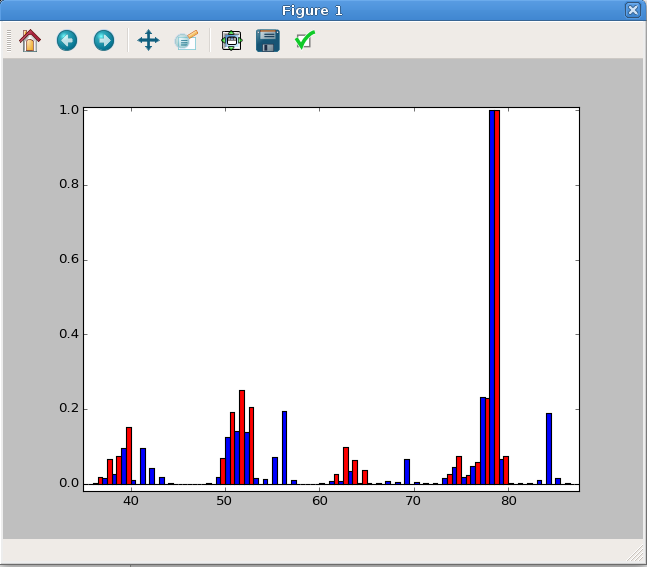Click the x-axis label 60
The image size is (647, 567).
coord(319,501)
